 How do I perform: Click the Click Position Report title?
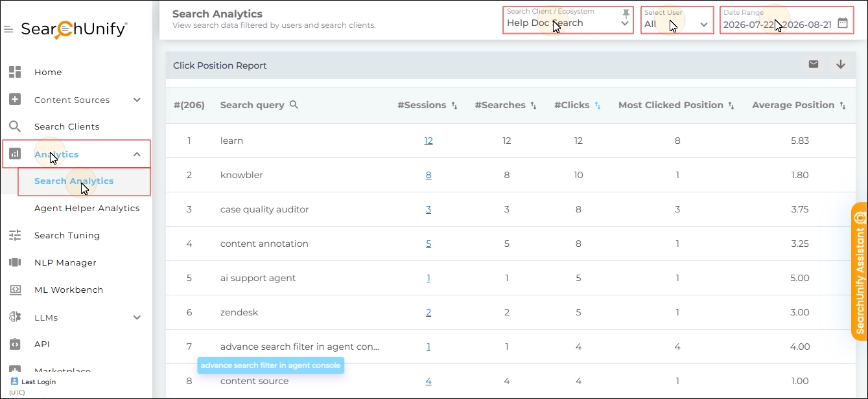pyautogui.click(x=220, y=65)
